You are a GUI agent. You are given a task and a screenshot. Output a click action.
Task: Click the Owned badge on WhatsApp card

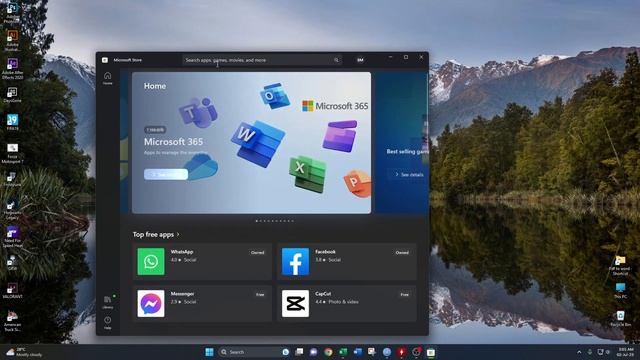click(x=258, y=253)
